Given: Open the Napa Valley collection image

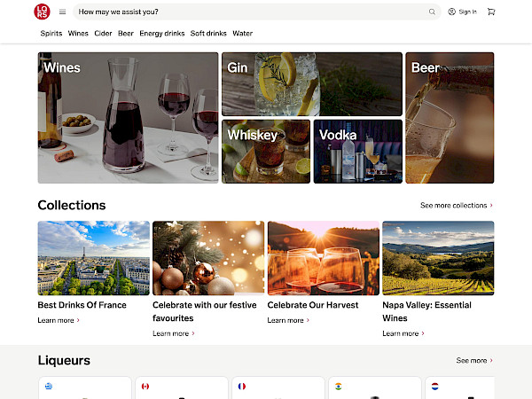Looking at the screenshot, I should tap(438, 258).
